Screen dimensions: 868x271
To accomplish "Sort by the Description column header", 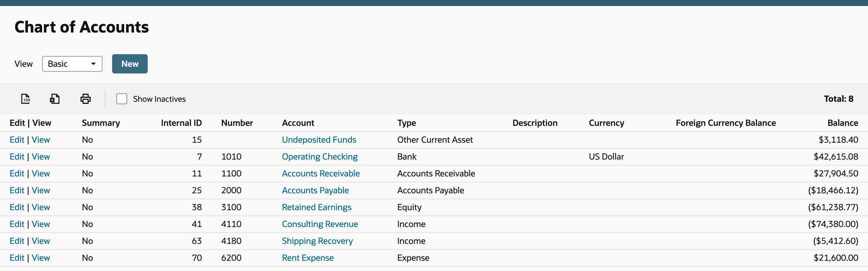I will tap(535, 123).
